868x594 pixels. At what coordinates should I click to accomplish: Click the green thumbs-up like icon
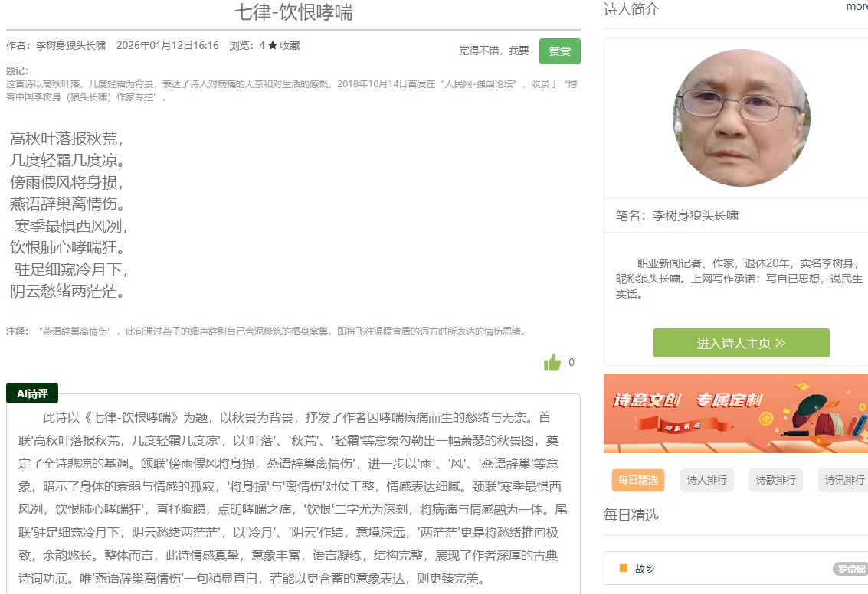point(552,363)
